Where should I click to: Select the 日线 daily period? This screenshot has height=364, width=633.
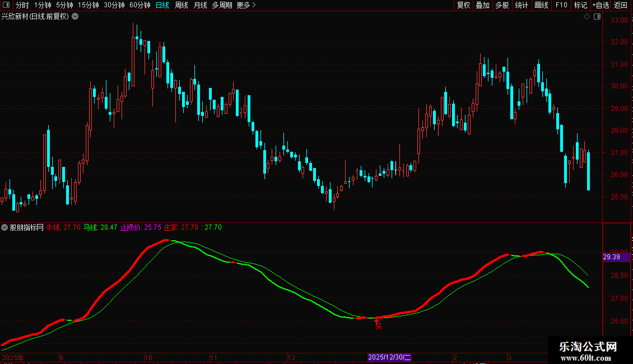[162, 5]
